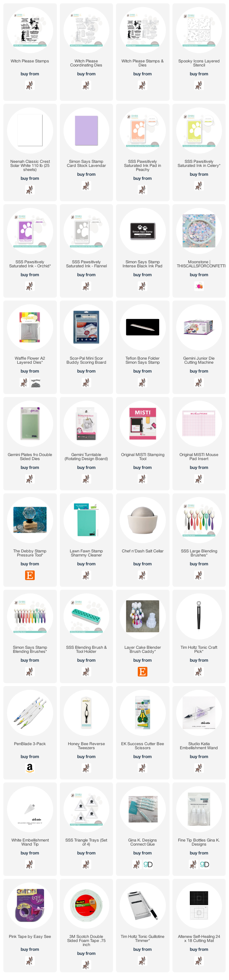
Task: Click the Honey Bee Reverse Tweezers title
Action: (86, 746)
